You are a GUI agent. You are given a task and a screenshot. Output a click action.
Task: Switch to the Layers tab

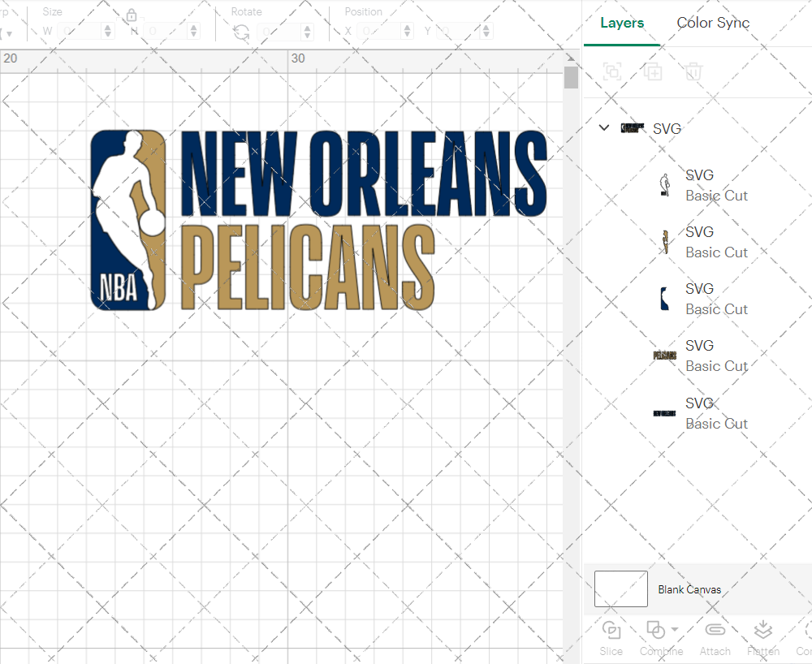click(622, 23)
